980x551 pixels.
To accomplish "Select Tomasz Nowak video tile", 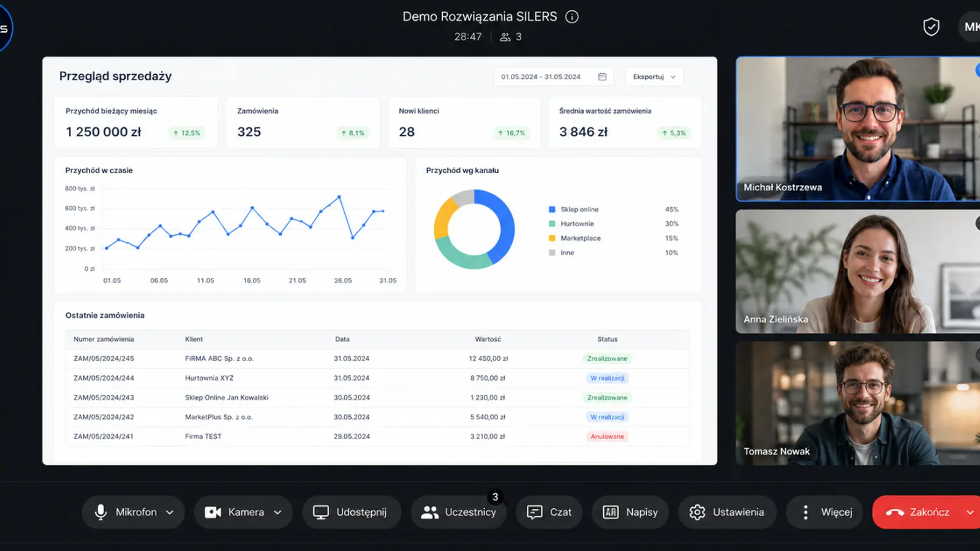I will pos(858,403).
